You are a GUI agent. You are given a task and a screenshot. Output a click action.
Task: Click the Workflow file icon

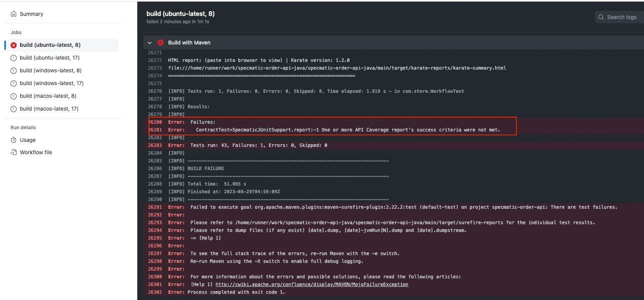(14, 153)
